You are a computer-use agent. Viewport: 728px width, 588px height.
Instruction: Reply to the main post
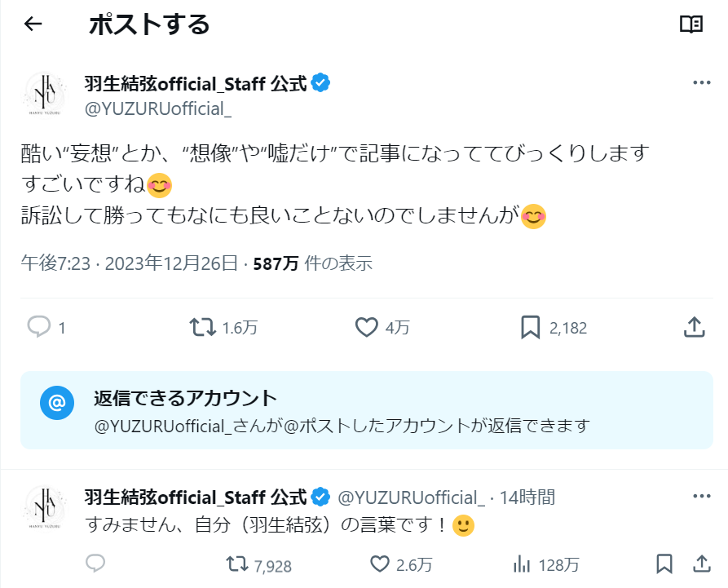(x=39, y=327)
